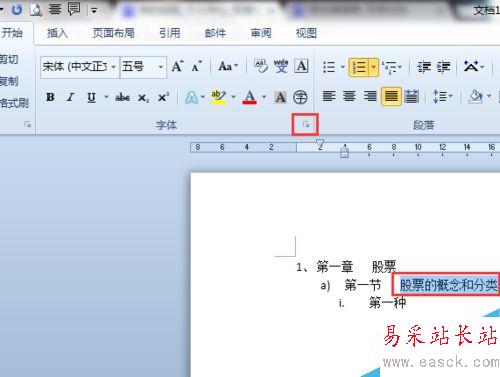This screenshot has height=377, width=500.
Task: Click print preview in Quick Access Toolbar
Action: (36, 10)
